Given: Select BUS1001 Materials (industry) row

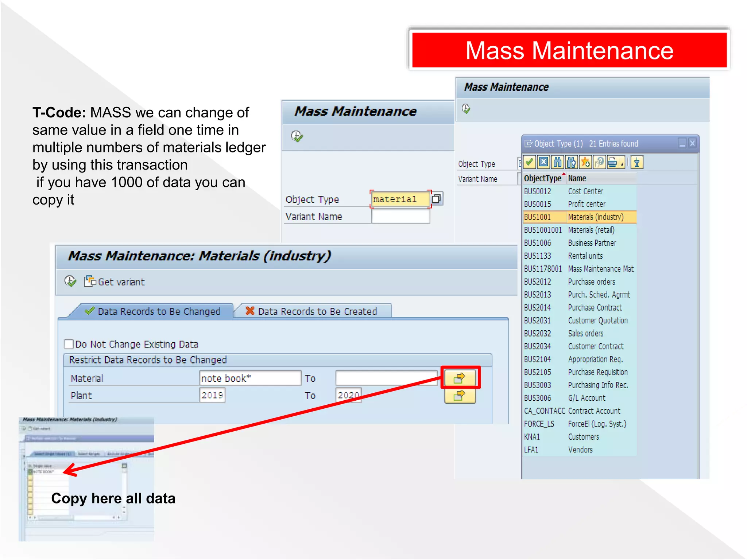Looking at the screenshot, I should (x=580, y=217).
